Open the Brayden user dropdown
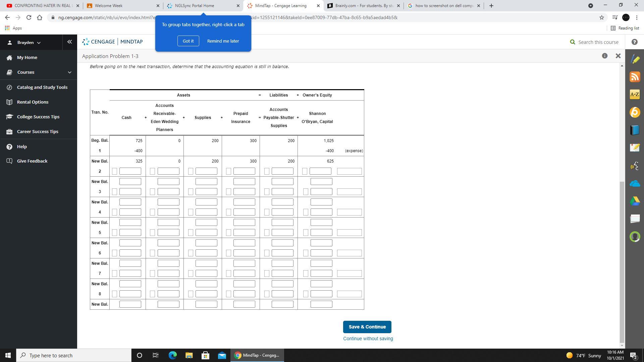Image resolution: width=644 pixels, height=362 pixels. click(x=29, y=43)
